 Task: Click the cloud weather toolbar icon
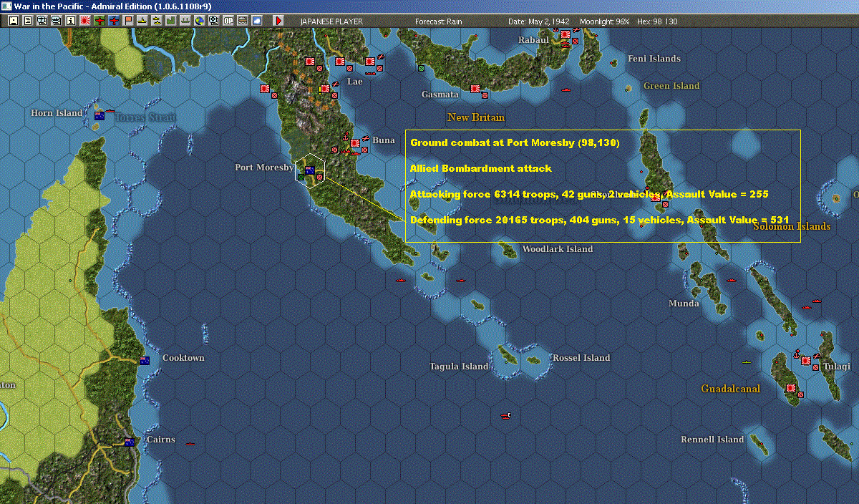pyautogui.click(x=256, y=21)
